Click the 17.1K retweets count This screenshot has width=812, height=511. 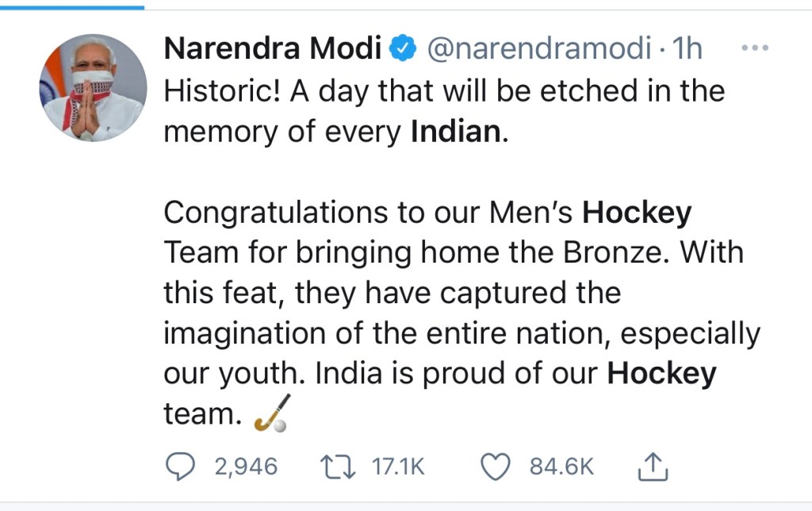pos(399,467)
